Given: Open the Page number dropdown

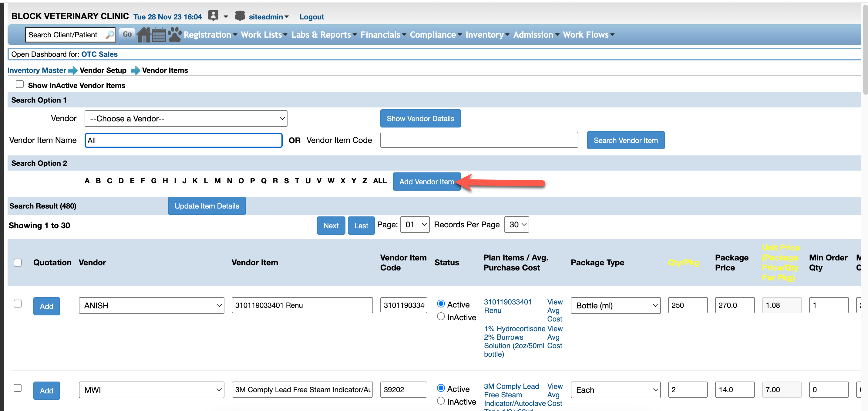Looking at the screenshot, I should 415,225.
